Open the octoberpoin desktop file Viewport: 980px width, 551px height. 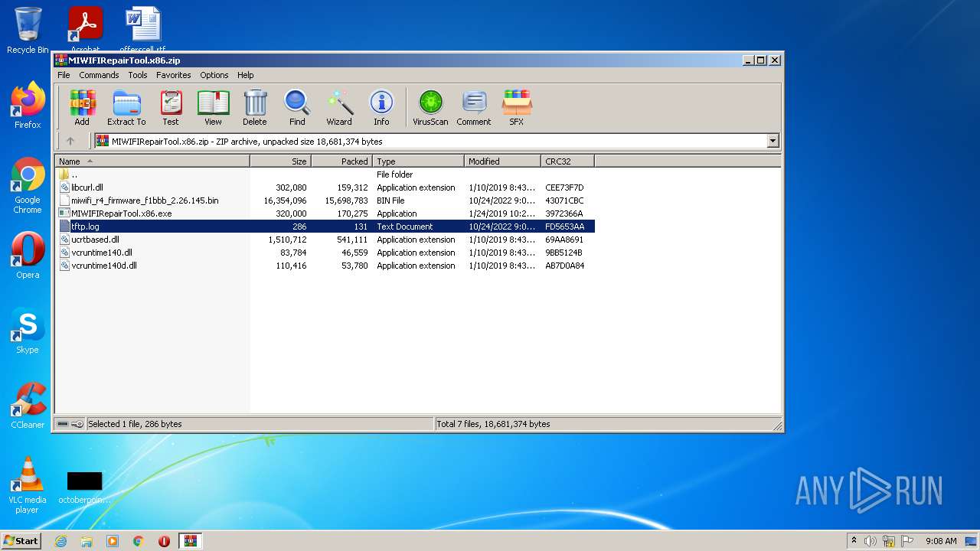pos(84,487)
